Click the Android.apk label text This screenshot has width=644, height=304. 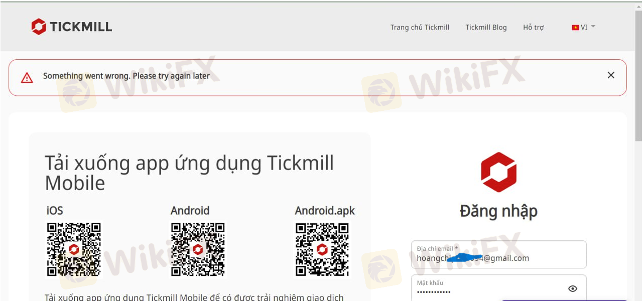pyautogui.click(x=325, y=211)
